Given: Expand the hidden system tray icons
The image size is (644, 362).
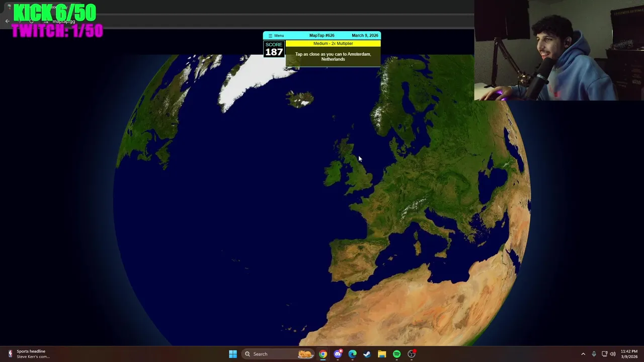Looking at the screenshot, I should tap(583, 354).
